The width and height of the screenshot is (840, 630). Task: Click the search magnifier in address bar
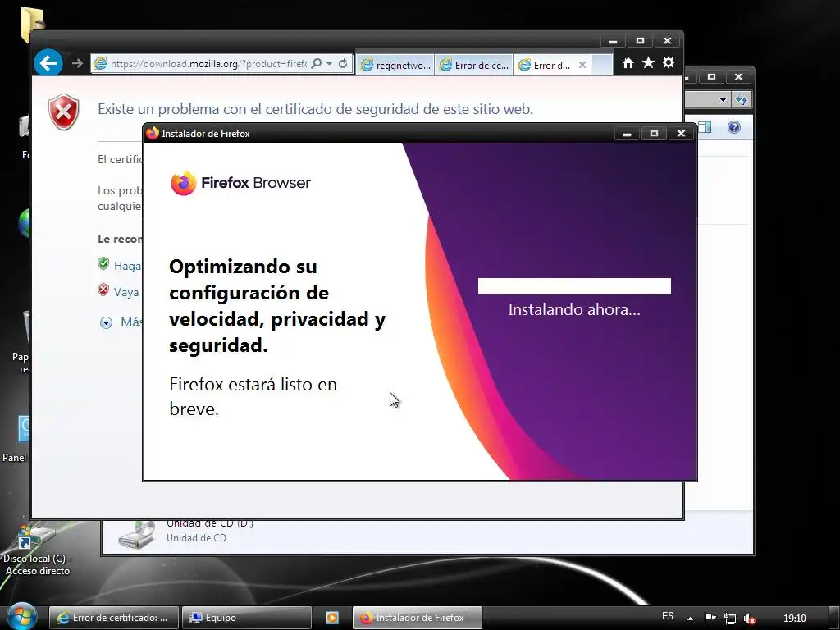tap(316, 64)
